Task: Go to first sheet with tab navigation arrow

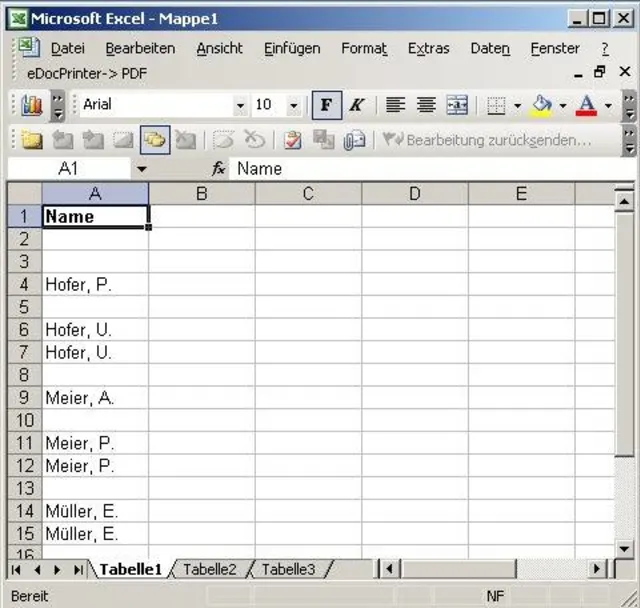Action: [16, 570]
